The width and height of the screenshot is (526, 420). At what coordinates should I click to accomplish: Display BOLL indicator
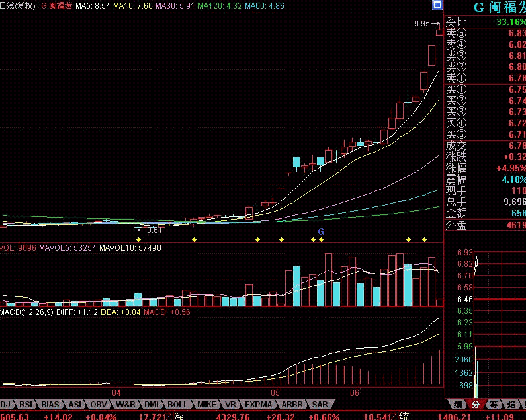(177, 404)
